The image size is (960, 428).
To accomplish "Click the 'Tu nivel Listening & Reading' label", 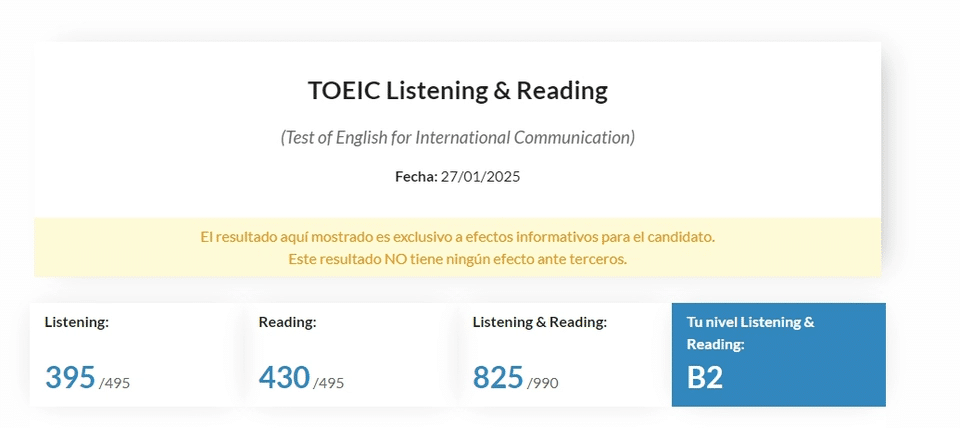I will tap(751, 333).
